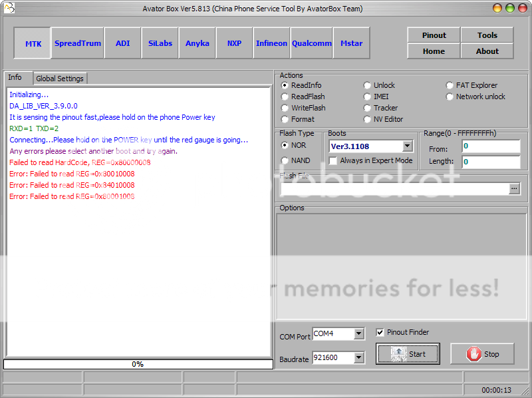The height and width of the screenshot is (398, 532).
Task: Open the Tools page
Action: pyautogui.click(x=487, y=35)
